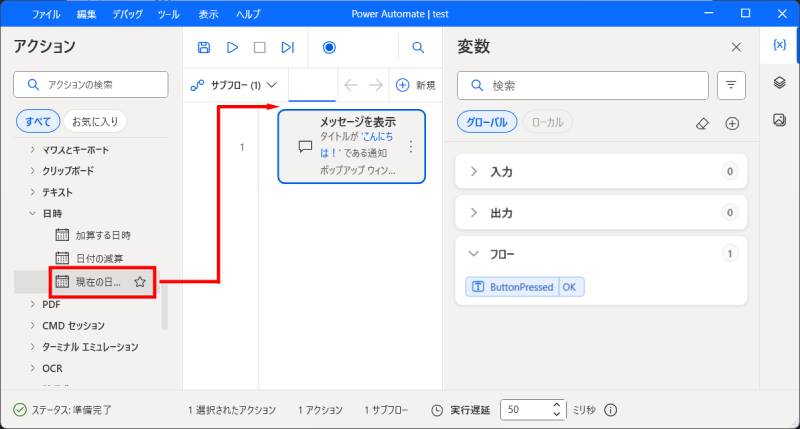Open the variables pane with the {x} icon
This screenshot has width=800, height=429.
coord(779,45)
